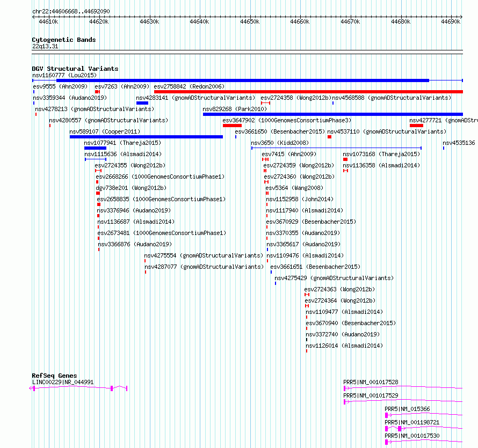Open nsv1136358 (Alsmadi2014) label
Viewport: 478px width, 448px height.
click(x=381, y=165)
